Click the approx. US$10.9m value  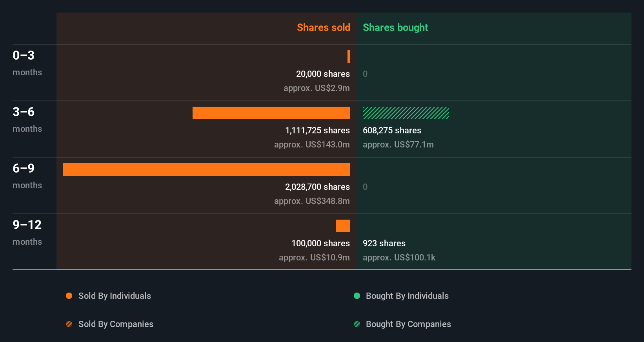314,257
